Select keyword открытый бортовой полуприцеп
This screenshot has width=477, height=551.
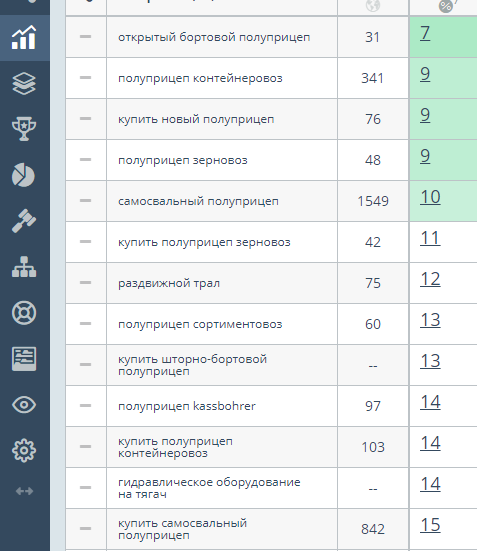point(214,37)
